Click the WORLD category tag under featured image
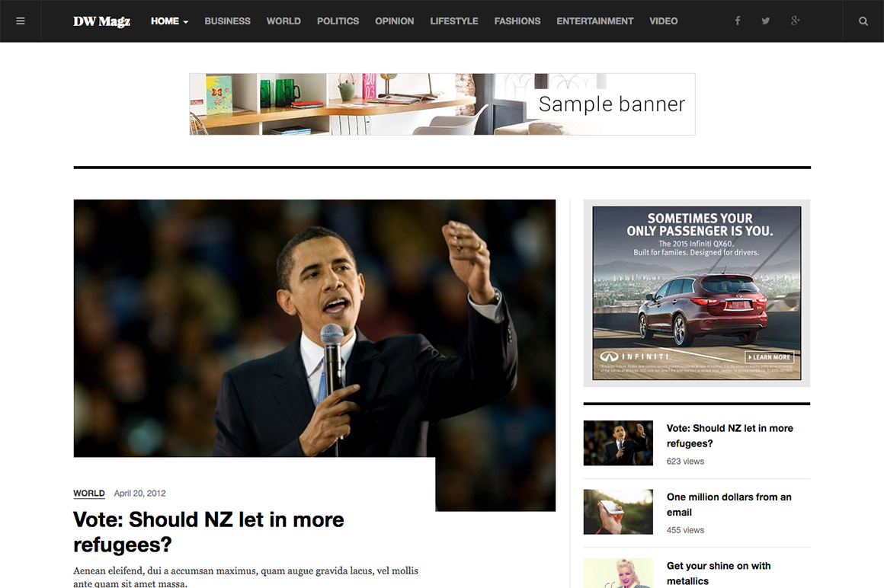This screenshot has height=588, width=884. (x=89, y=494)
